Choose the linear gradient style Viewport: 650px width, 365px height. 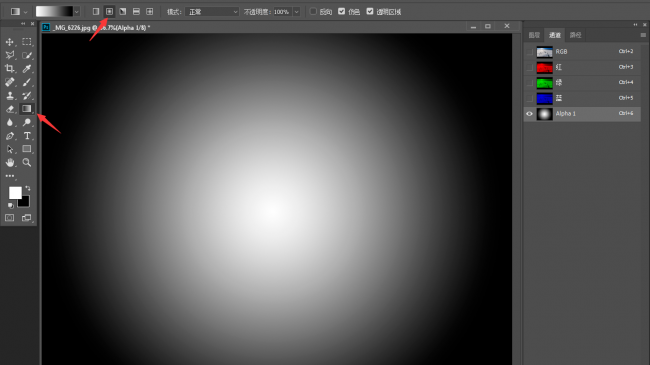pyautogui.click(x=96, y=12)
